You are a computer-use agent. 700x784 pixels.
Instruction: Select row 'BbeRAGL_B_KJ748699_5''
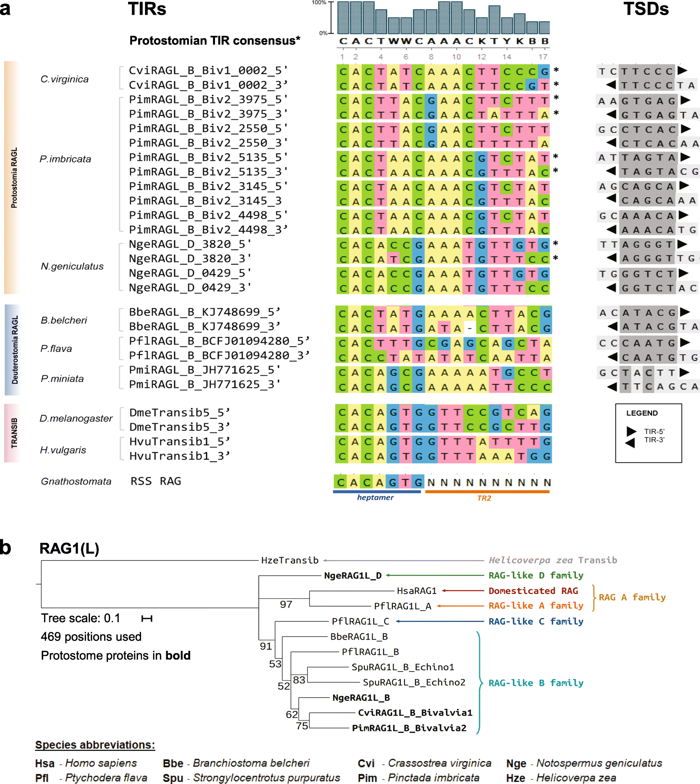[x=205, y=312]
